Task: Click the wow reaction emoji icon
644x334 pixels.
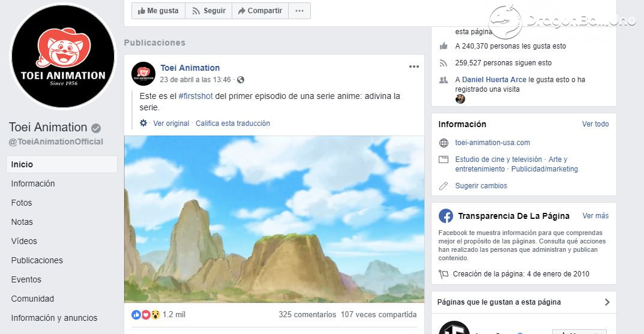Action: (155, 315)
